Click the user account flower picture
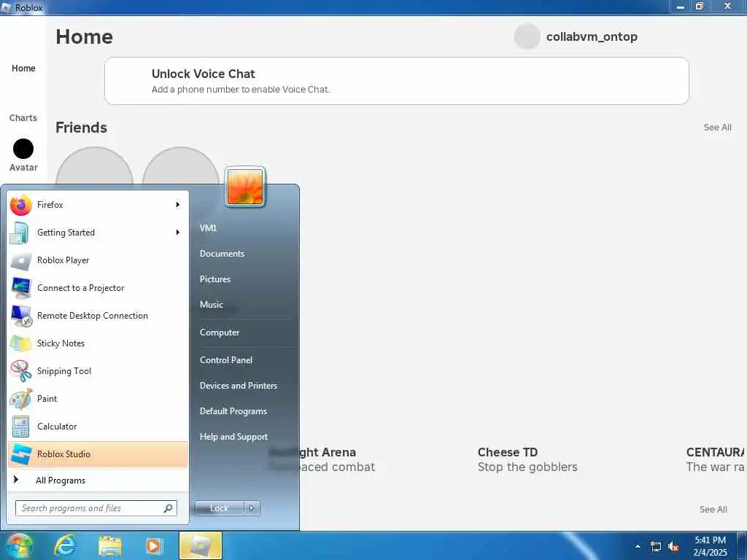 click(245, 187)
